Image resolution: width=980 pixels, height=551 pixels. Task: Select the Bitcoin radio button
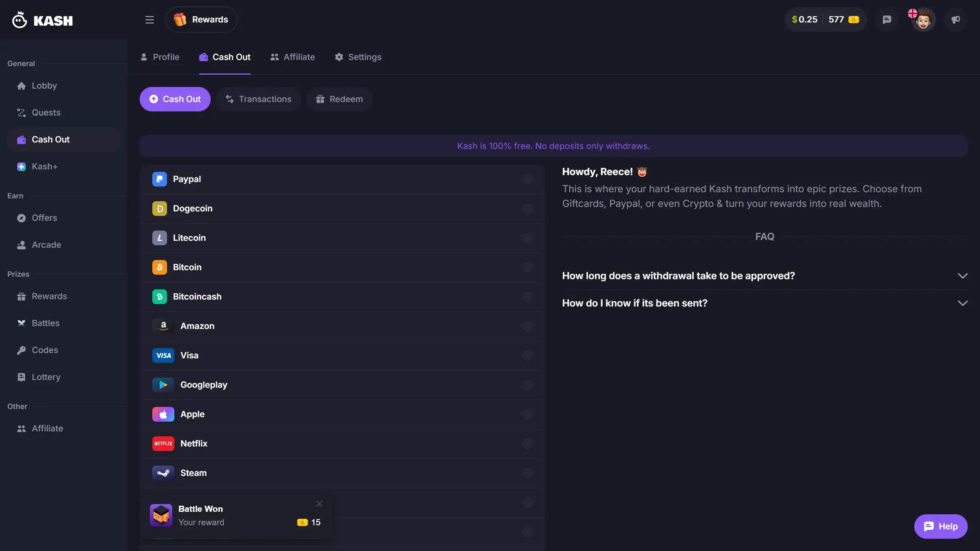pos(528,267)
